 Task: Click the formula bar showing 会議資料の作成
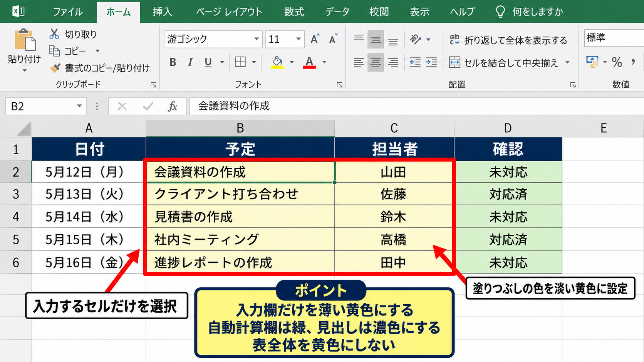(x=417, y=106)
